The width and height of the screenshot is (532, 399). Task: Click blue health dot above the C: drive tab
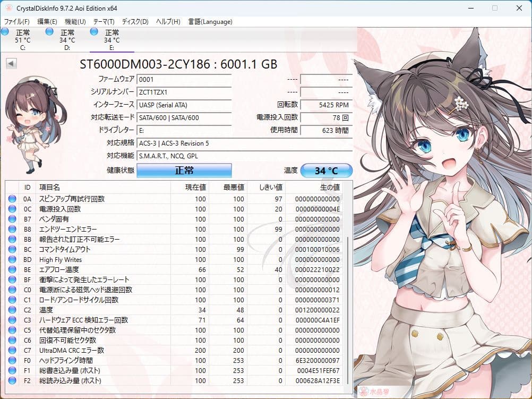pos(6,33)
